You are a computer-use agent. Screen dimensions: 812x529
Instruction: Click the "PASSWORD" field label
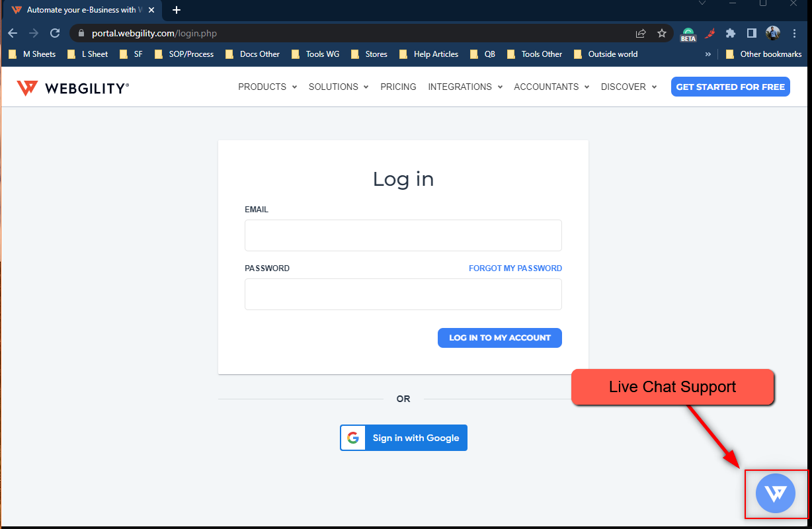pos(267,268)
